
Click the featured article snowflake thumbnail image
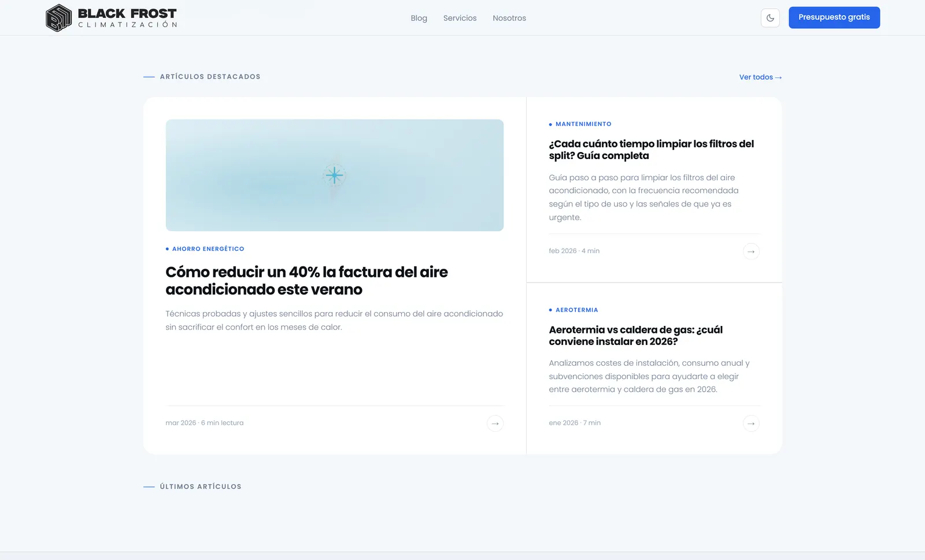click(335, 175)
